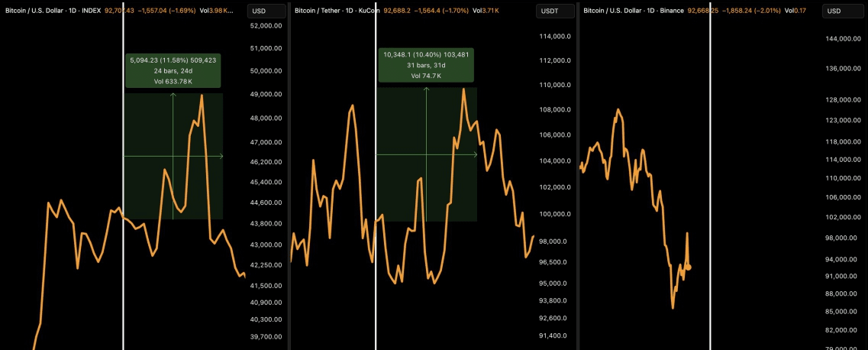Viewport: 868px width, 350px height.
Task: Click the '41,500.00' price axis label
Action: click(266, 286)
